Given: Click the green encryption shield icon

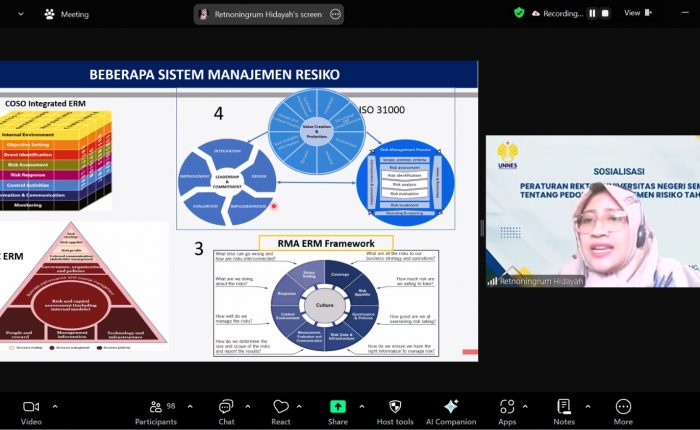Looking at the screenshot, I should [x=519, y=13].
